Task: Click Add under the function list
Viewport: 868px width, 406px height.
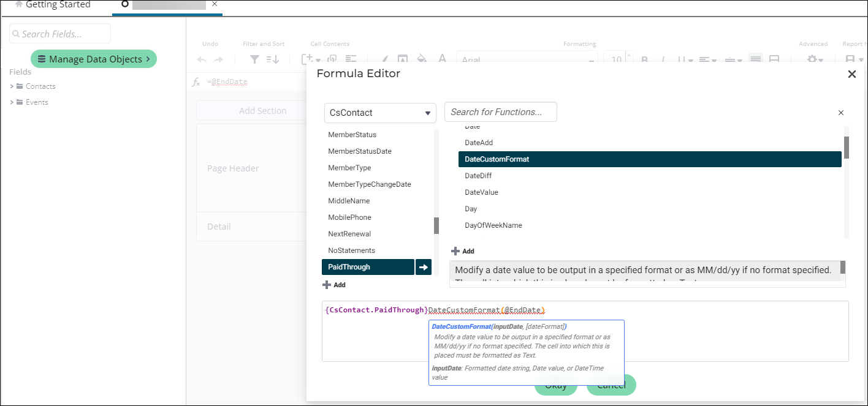Action: click(463, 251)
